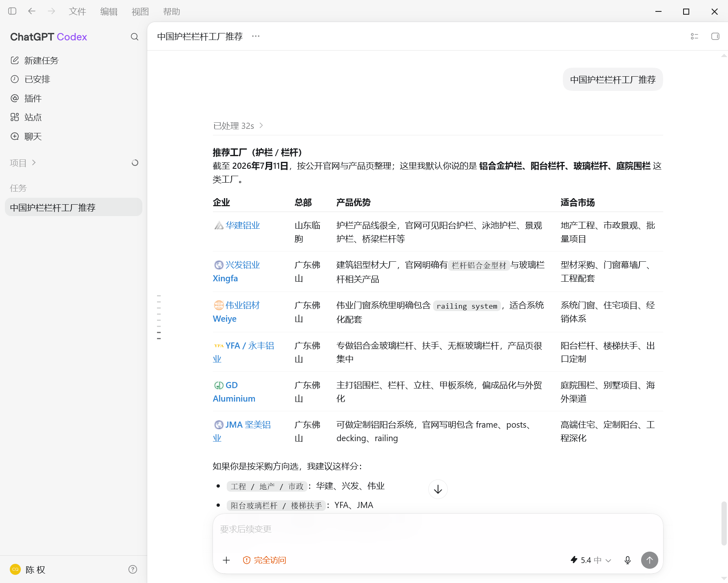
Task: Jump to bottom with down-arrow button
Action: tap(438, 489)
